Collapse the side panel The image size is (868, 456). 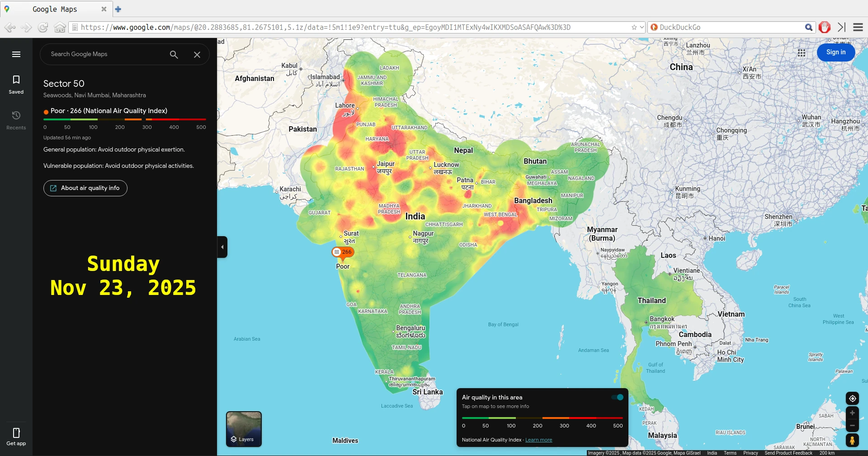[x=222, y=247]
